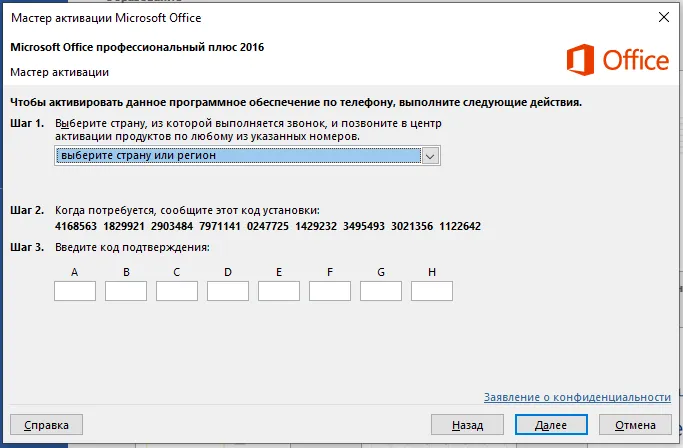Open the Заявление о конфиденциальности link
The image size is (683, 448).
[577, 397]
